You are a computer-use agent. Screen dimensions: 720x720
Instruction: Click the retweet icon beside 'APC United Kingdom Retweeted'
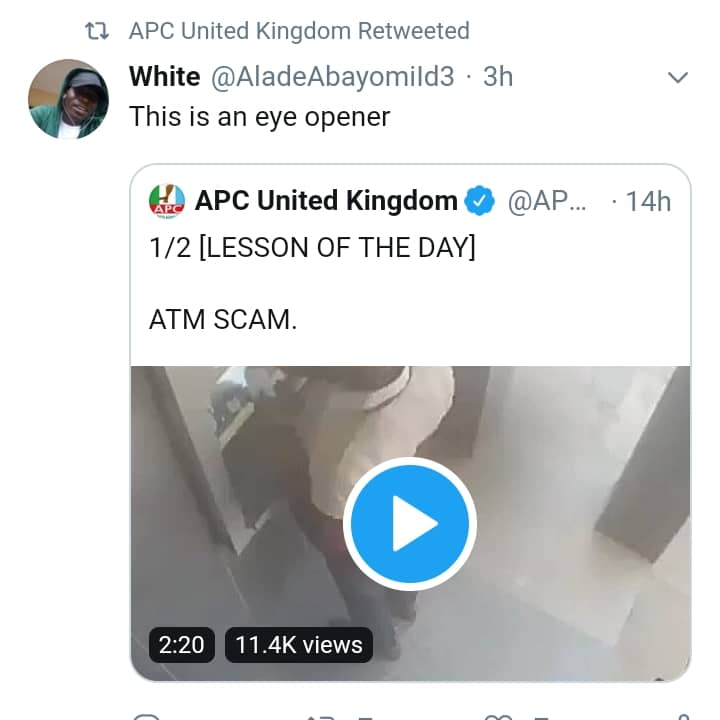pos(97,31)
